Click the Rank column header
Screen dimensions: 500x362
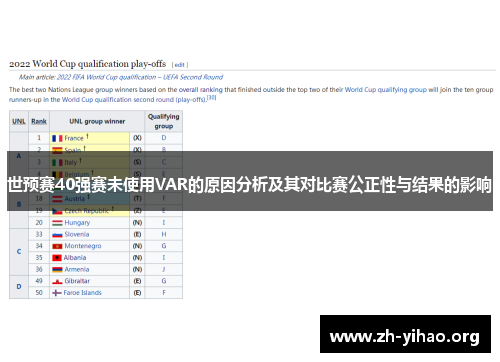39,121
